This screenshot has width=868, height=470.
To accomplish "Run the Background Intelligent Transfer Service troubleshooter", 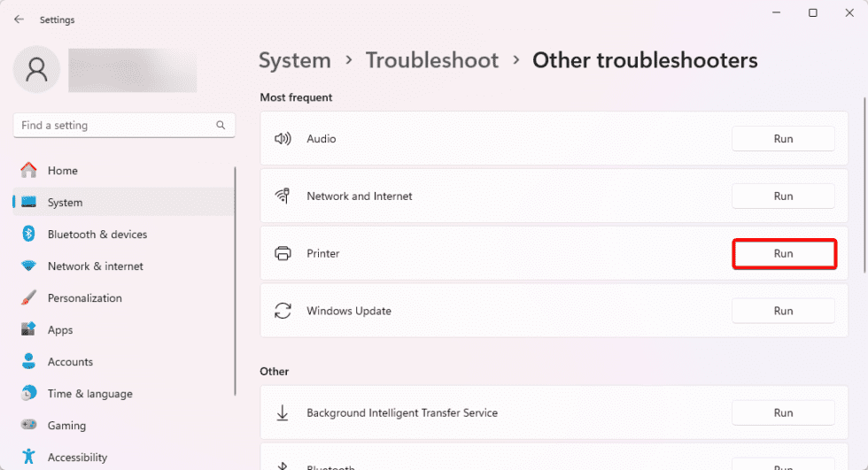I will click(x=782, y=412).
